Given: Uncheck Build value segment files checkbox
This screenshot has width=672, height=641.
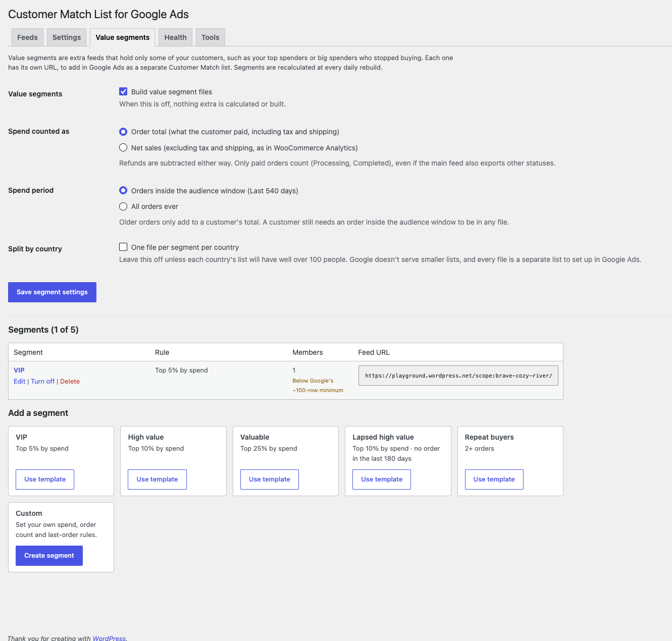Looking at the screenshot, I should click(123, 91).
